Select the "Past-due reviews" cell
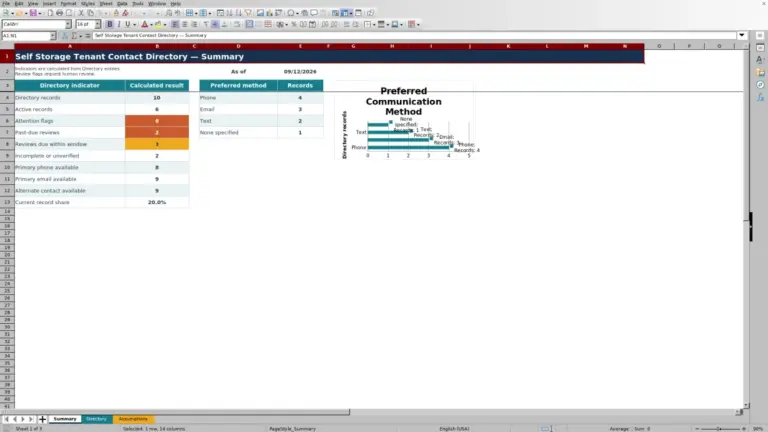Screen dimensions: 768x432 click(70, 133)
